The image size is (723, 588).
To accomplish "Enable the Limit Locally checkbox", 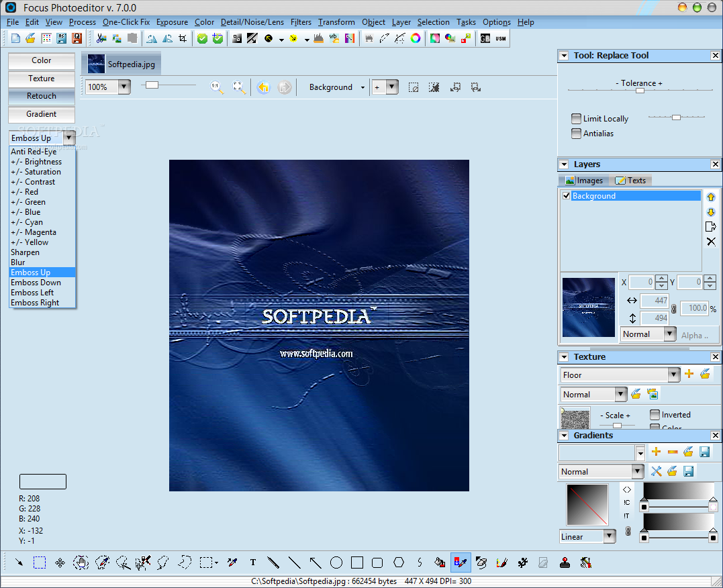I will click(x=577, y=119).
